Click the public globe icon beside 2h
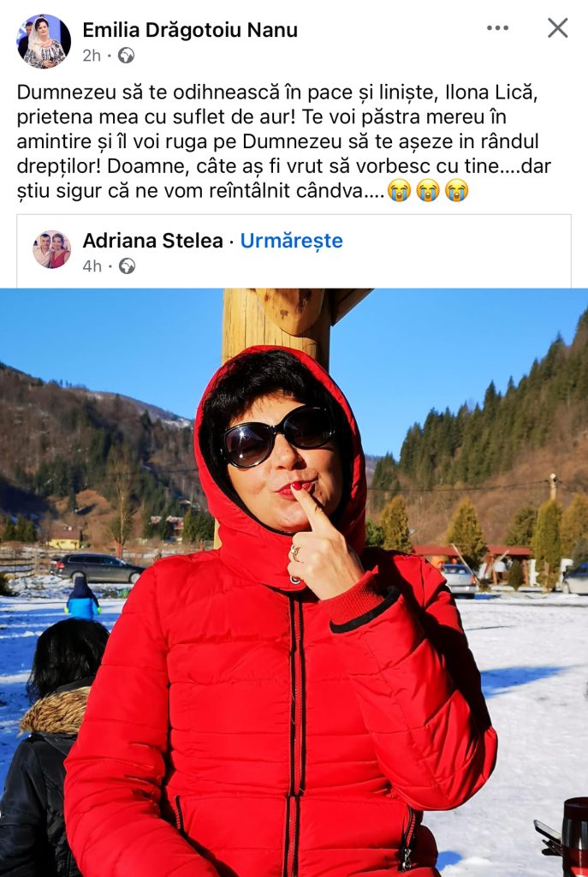The width and height of the screenshot is (588, 877). (x=127, y=56)
